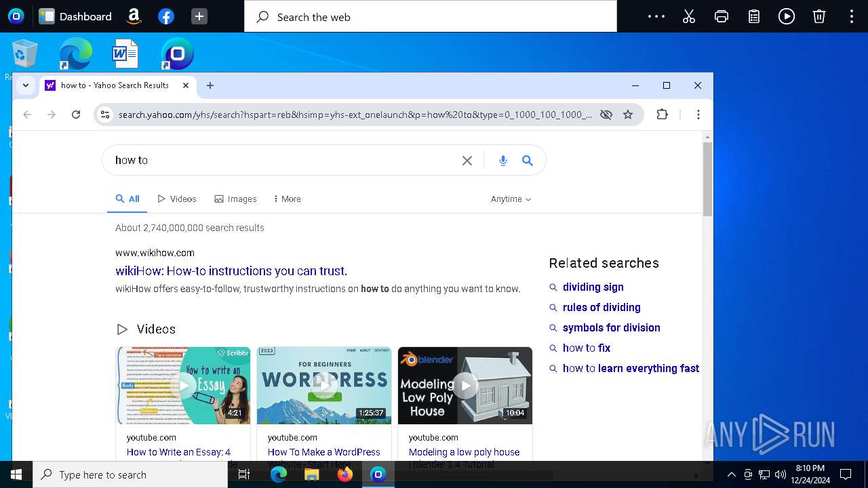Select the scissors snipping tool icon
Screen dimensions: 868x488
689,16
